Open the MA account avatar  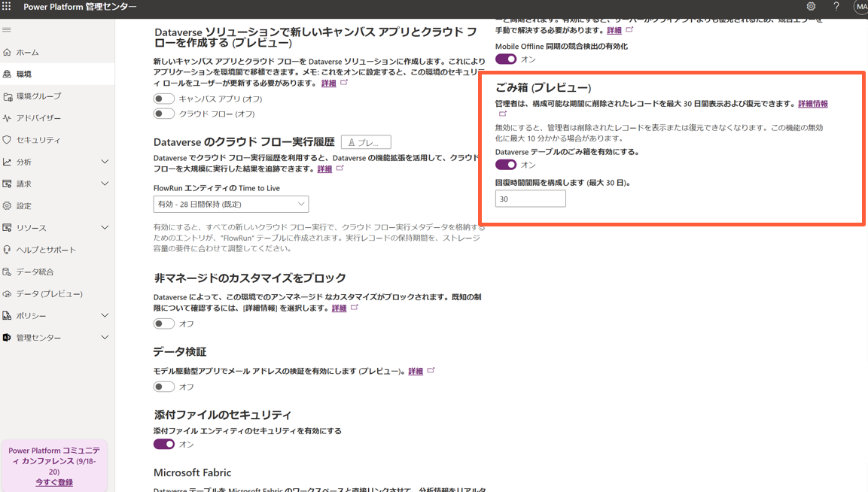point(860,7)
